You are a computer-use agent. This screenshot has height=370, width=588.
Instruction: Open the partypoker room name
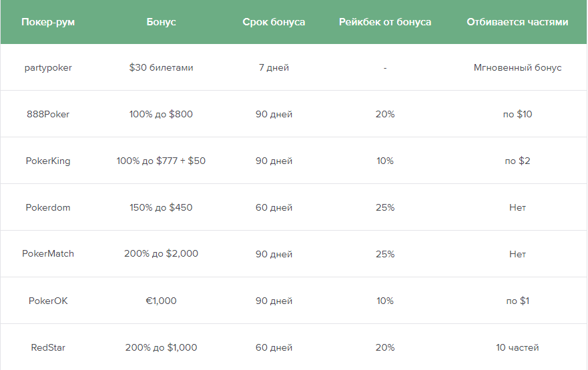click(x=48, y=68)
